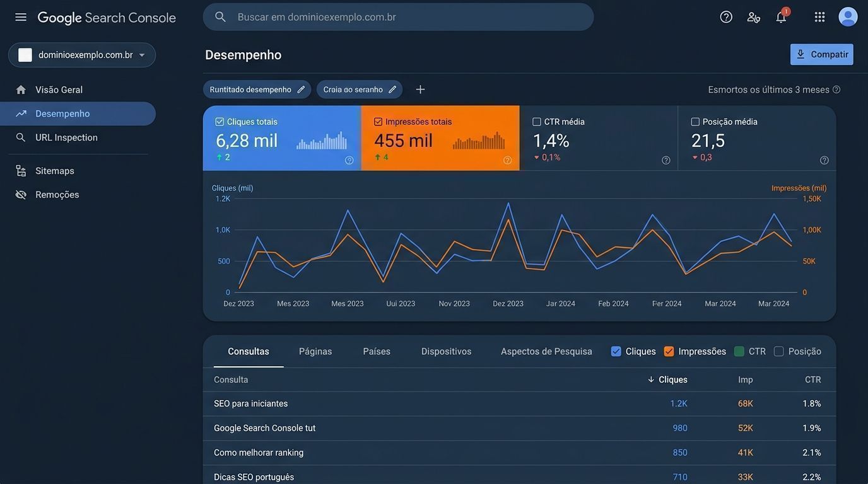This screenshot has width=868, height=484.
Task: Uncheck Cliques column checkbox in table header
Action: point(616,352)
